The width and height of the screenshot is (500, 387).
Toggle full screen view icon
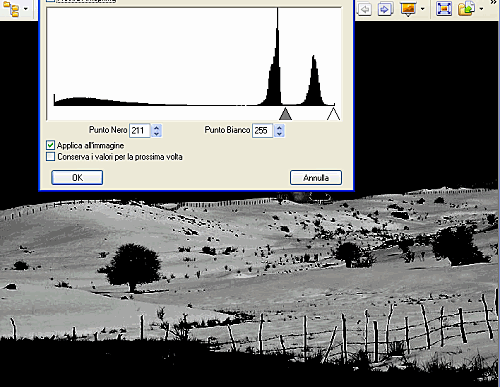[444, 9]
